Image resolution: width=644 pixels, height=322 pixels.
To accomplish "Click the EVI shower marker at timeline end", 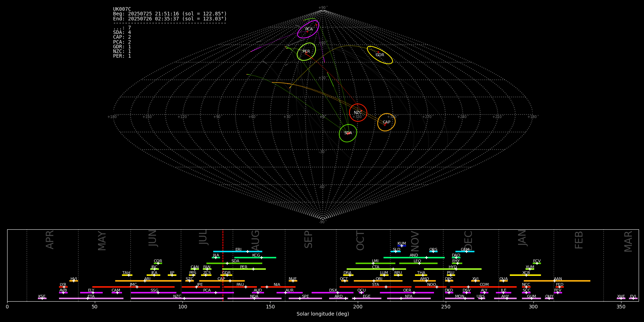I will [x=633, y=298].
